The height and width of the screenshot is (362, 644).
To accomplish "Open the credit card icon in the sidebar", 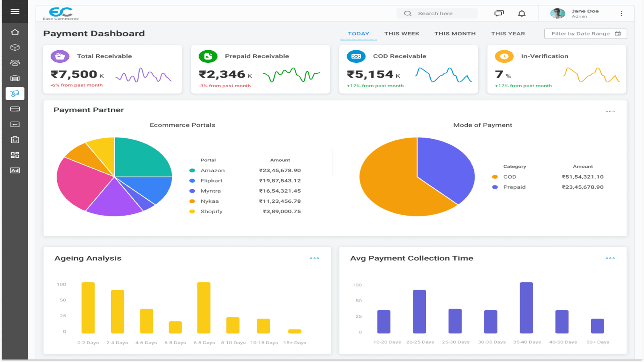I will pos(15,109).
